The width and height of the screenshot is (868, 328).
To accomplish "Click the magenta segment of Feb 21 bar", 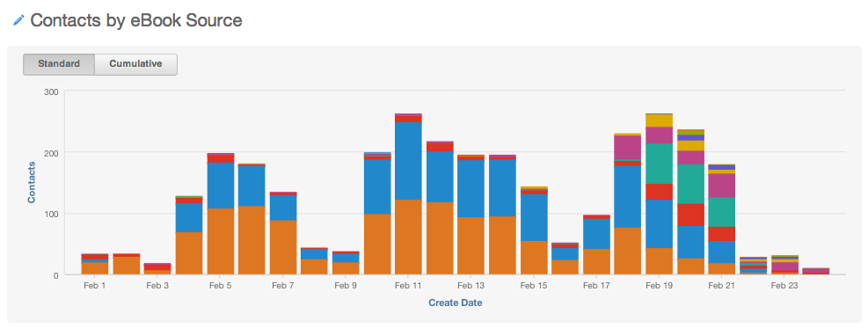I will tap(722, 186).
